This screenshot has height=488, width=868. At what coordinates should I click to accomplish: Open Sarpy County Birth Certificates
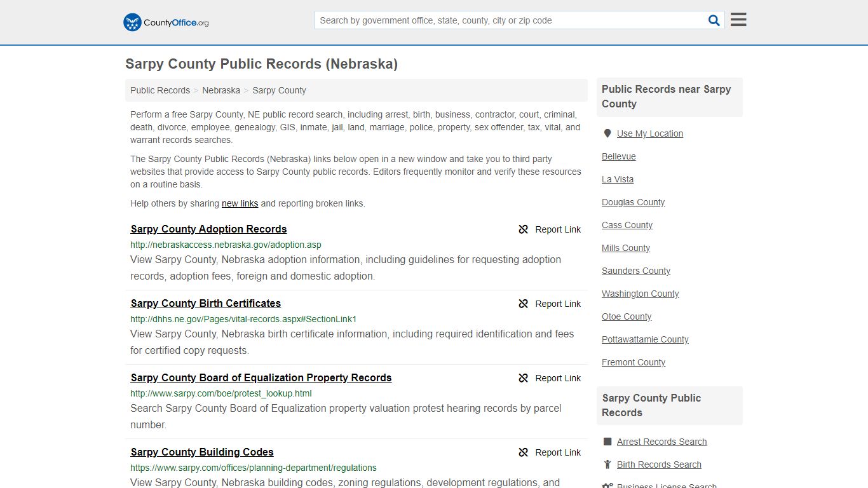(x=206, y=303)
